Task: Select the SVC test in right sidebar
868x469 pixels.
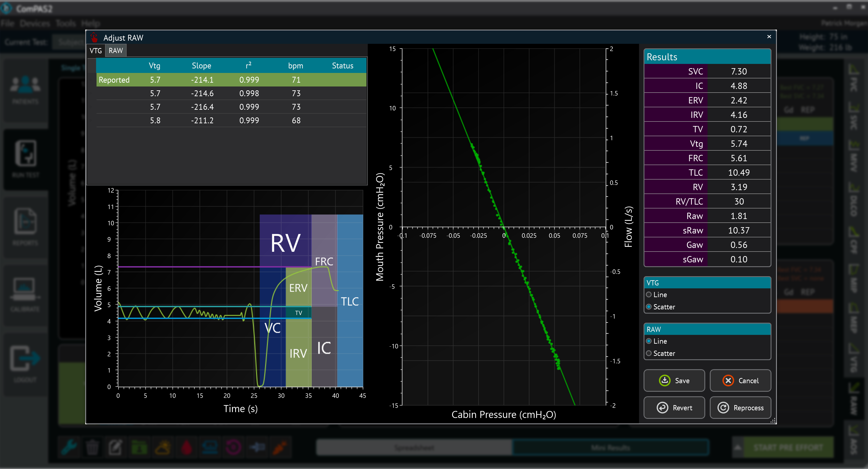Action: click(x=854, y=116)
